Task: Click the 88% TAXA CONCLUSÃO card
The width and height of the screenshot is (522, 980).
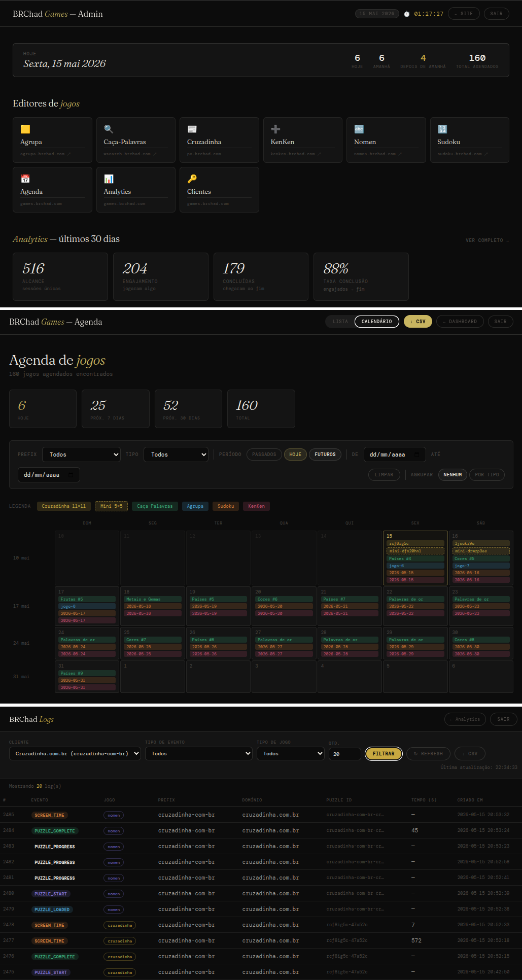Action: tap(361, 276)
